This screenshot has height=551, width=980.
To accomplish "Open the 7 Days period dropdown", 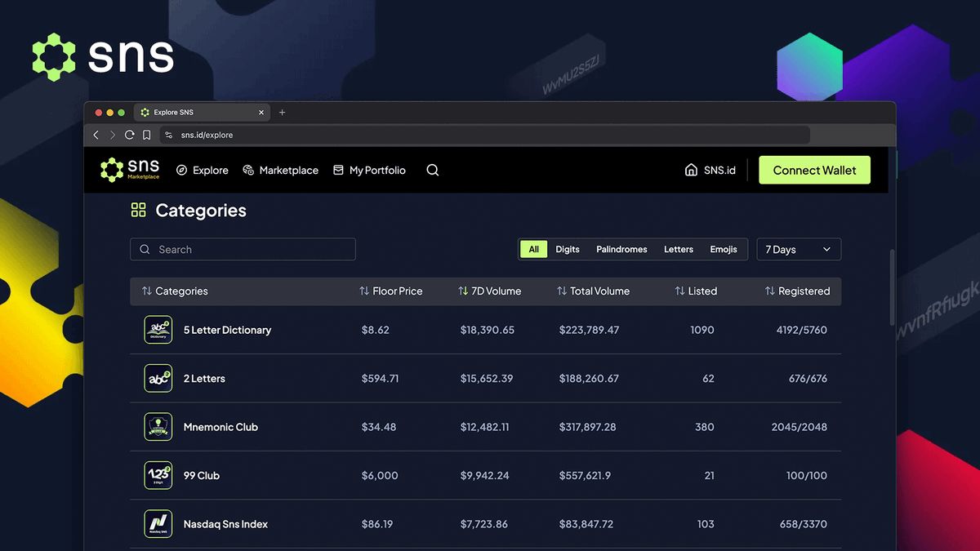I will [799, 250].
